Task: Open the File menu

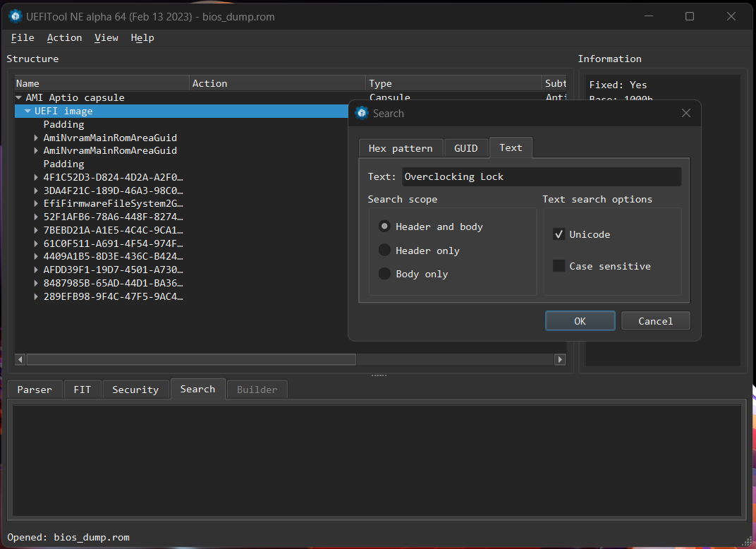Action: click(x=23, y=37)
